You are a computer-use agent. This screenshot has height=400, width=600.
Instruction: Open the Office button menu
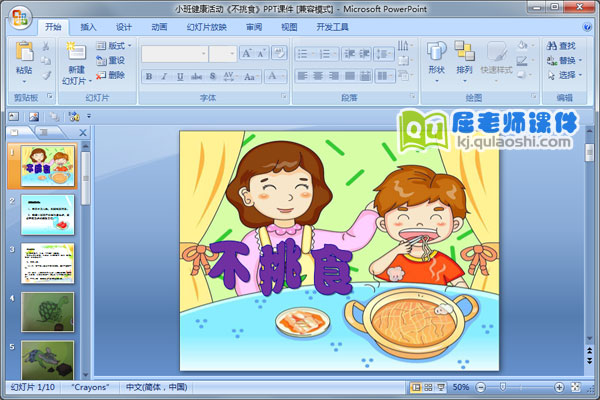20,18
